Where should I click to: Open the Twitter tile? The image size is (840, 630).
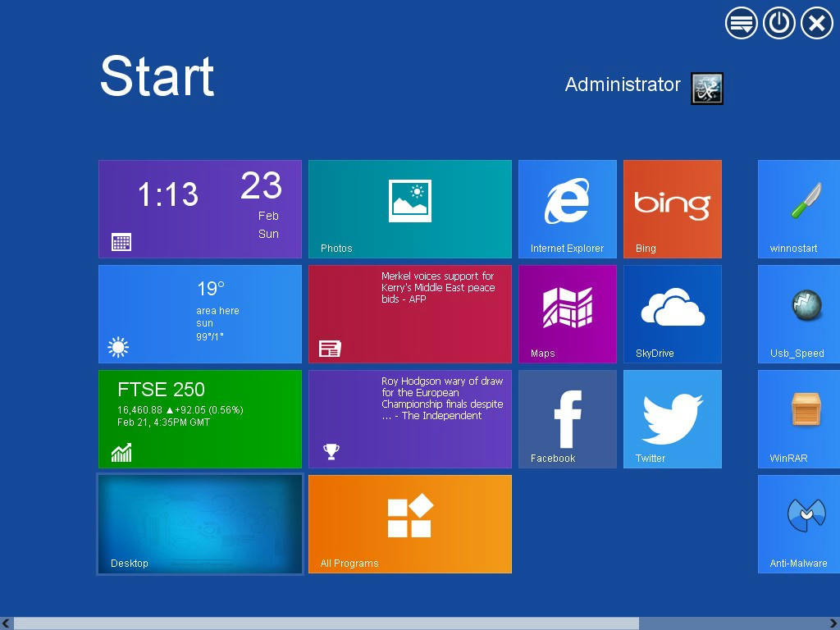pyautogui.click(x=673, y=419)
